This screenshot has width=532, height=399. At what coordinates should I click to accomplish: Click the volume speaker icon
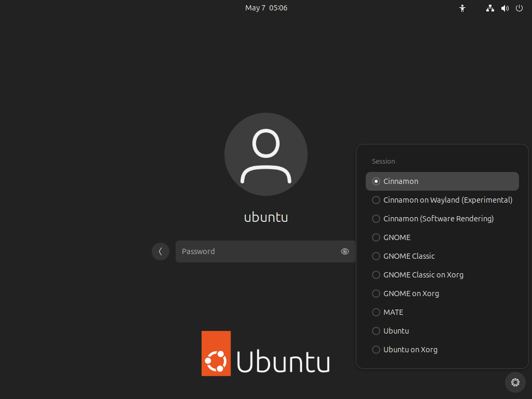coord(505,8)
